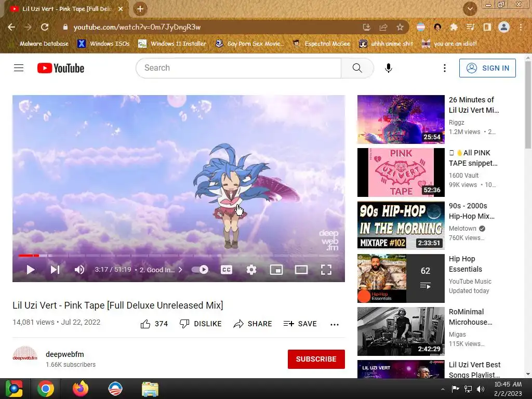Open YouTube settings three-dot menu
The width and height of the screenshot is (532, 399).
click(445, 68)
